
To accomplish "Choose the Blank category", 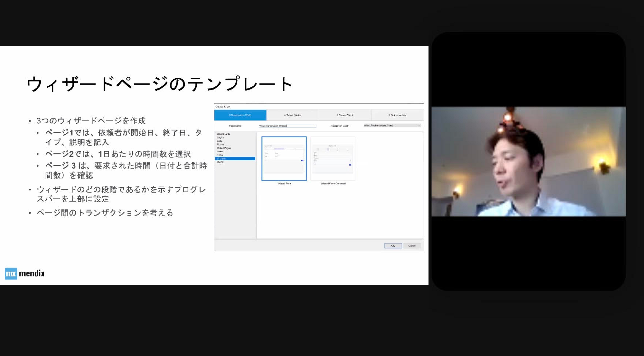I will coord(220,162).
